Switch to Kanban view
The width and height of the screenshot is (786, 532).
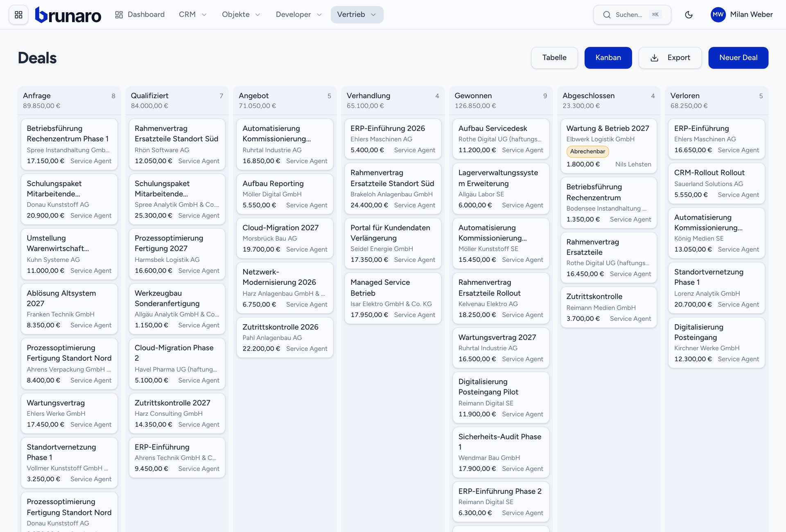click(x=608, y=58)
